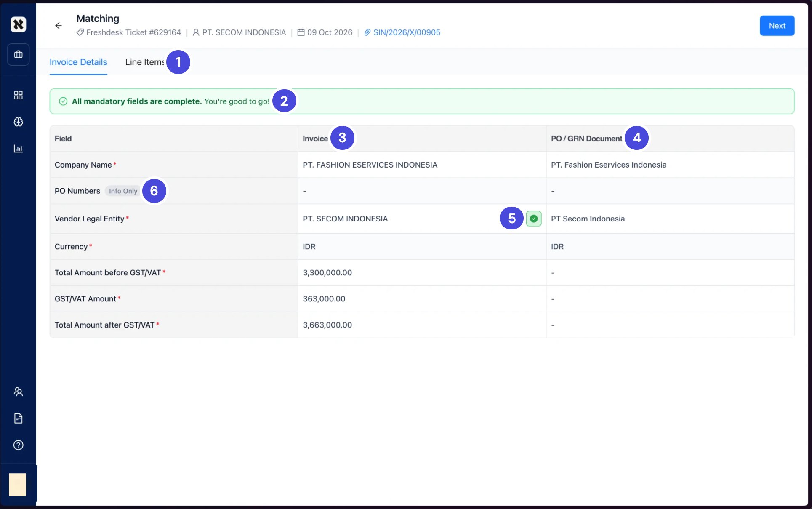
Task: Open the document icon in the sidebar
Action: pyautogui.click(x=18, y=418)
